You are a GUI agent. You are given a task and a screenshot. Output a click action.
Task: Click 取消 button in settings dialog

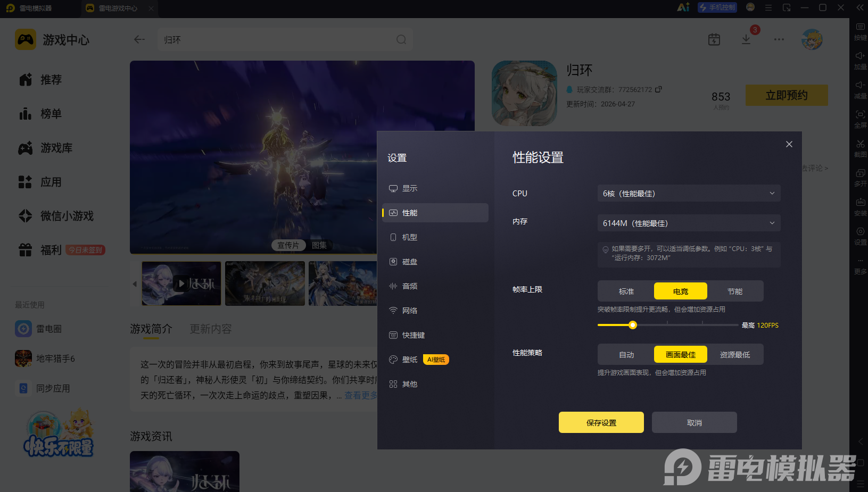point(695,422)
